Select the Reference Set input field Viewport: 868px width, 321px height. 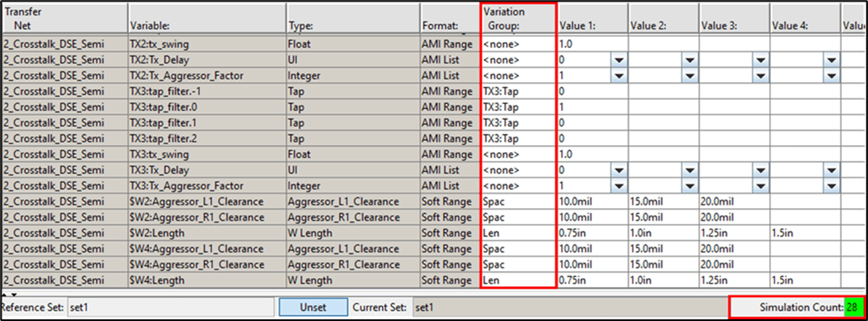171,308
